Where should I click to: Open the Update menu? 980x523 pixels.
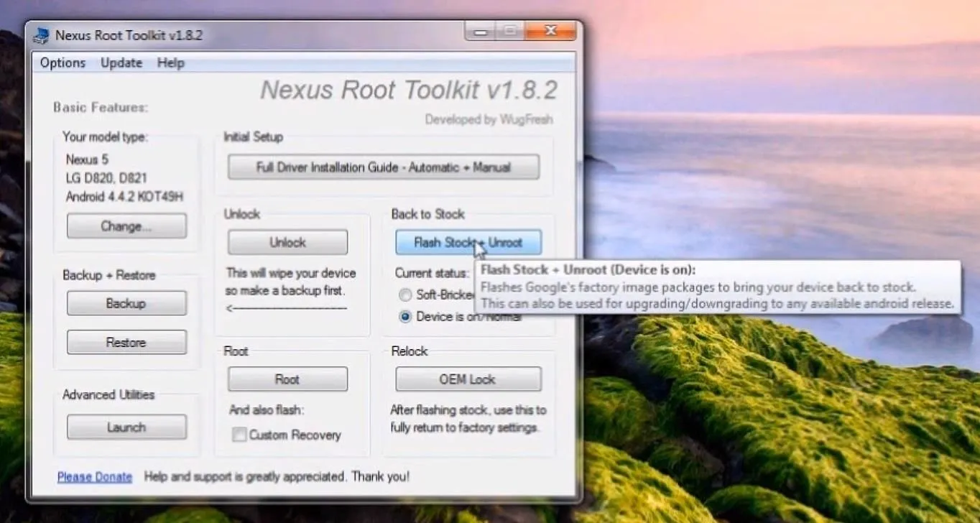(121, 63)
